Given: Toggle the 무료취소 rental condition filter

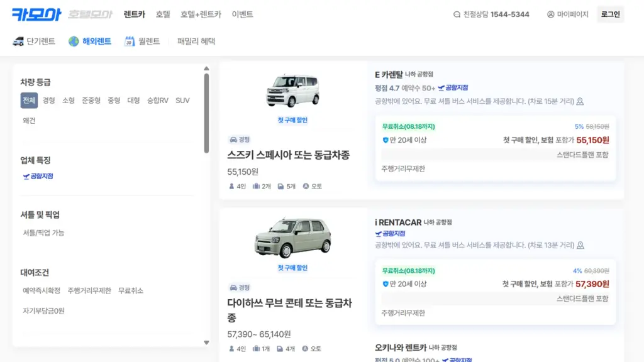Looking at the screenshot, I should (x=131, y=291).
